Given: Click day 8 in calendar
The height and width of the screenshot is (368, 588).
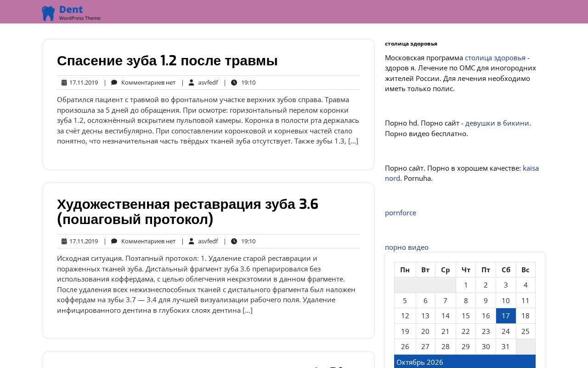Looking at the screenshot, I should pyautogui.click(x=466, y=301).
